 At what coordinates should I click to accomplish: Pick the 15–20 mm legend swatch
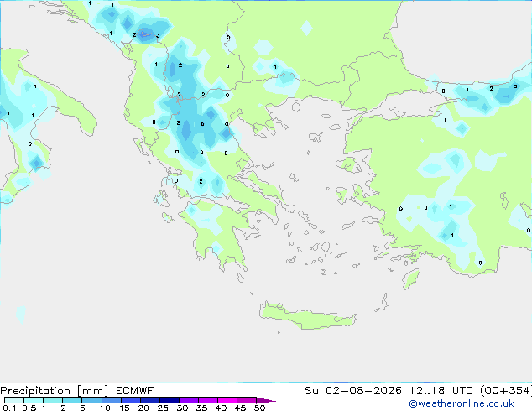[130, 400]
